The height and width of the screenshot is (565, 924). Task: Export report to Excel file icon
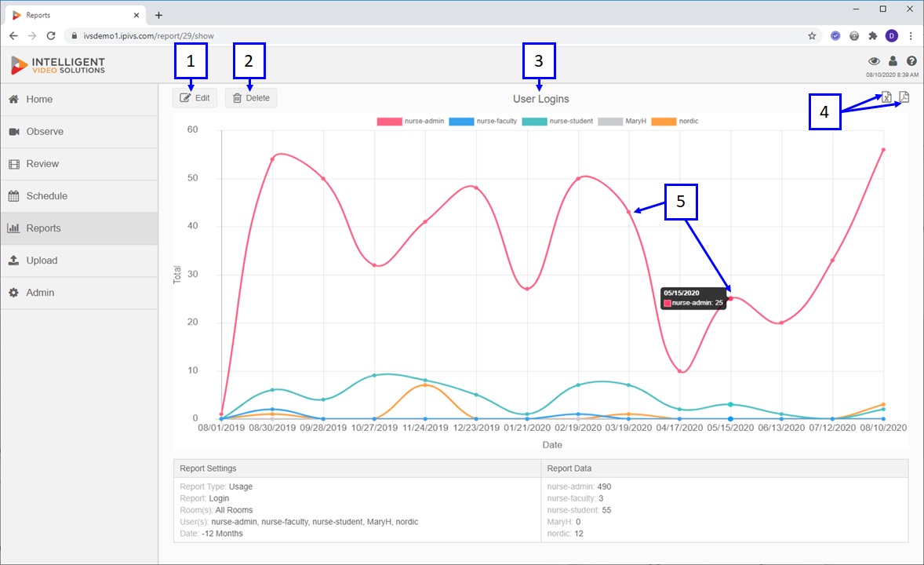point(886,97)
